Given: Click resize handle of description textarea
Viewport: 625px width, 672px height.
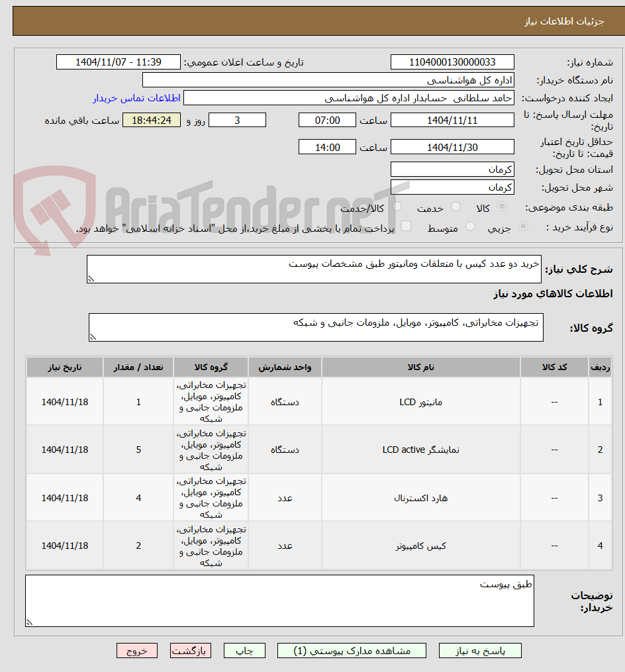Looking at the screenshot, I should [x=91, y=279].
